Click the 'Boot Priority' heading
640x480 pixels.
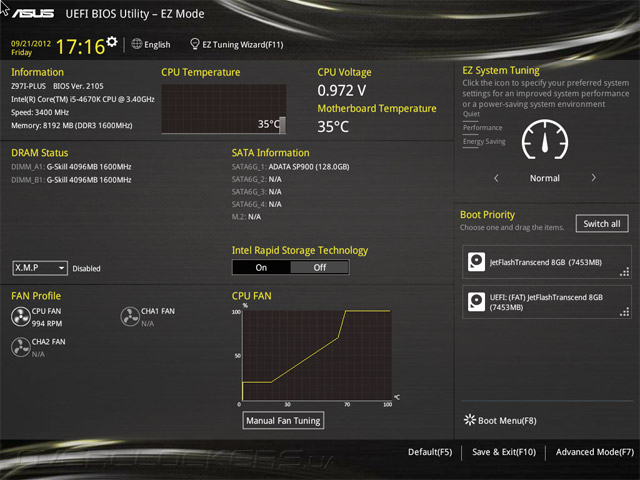(487, 215)
